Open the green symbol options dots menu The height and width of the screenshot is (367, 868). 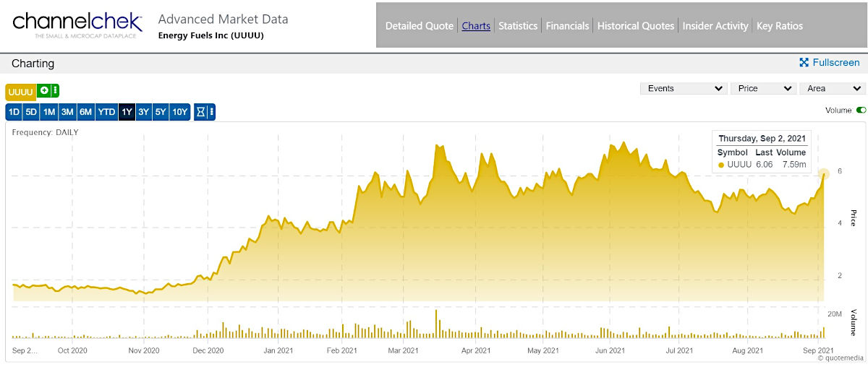point(55,91)
